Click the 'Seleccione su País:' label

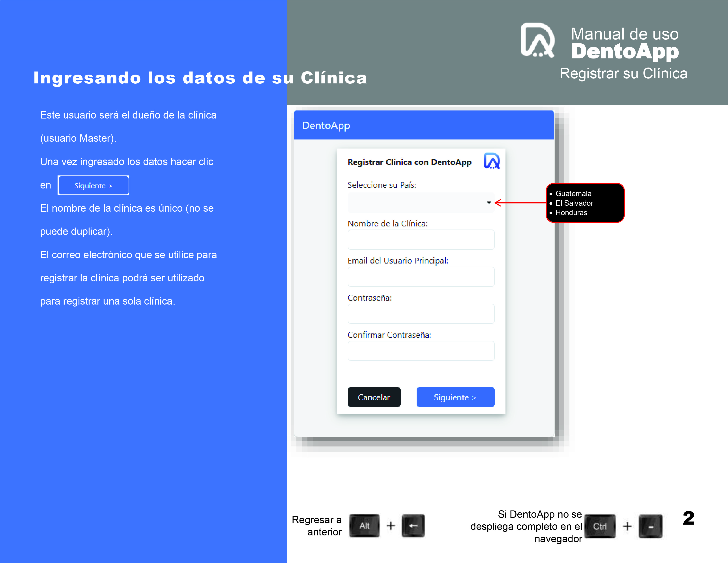coord(382,185)
